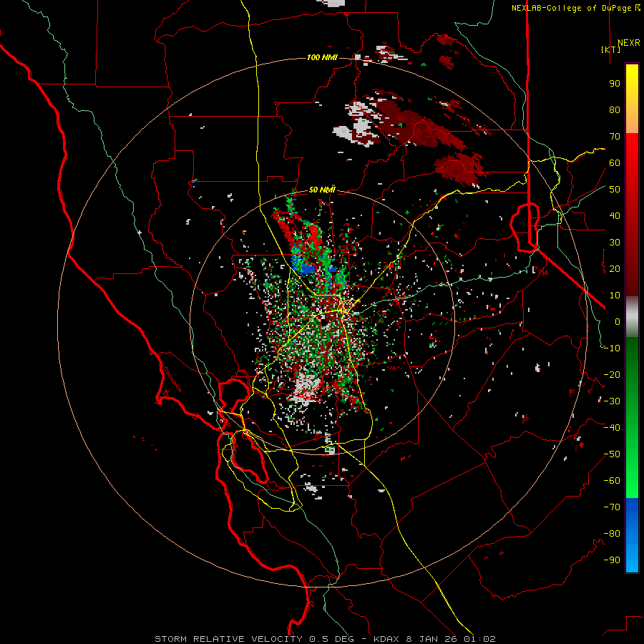
Task: Click the '[KT]' units label
Action: 611,49
